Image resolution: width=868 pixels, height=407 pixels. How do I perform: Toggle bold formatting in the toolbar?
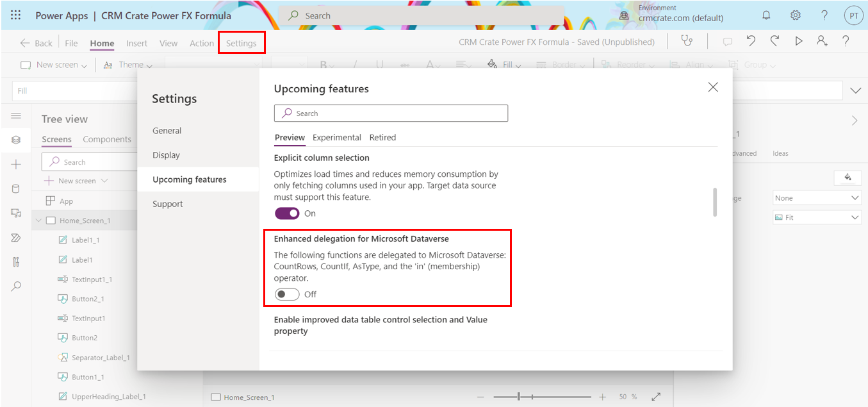tap(322, 65)
